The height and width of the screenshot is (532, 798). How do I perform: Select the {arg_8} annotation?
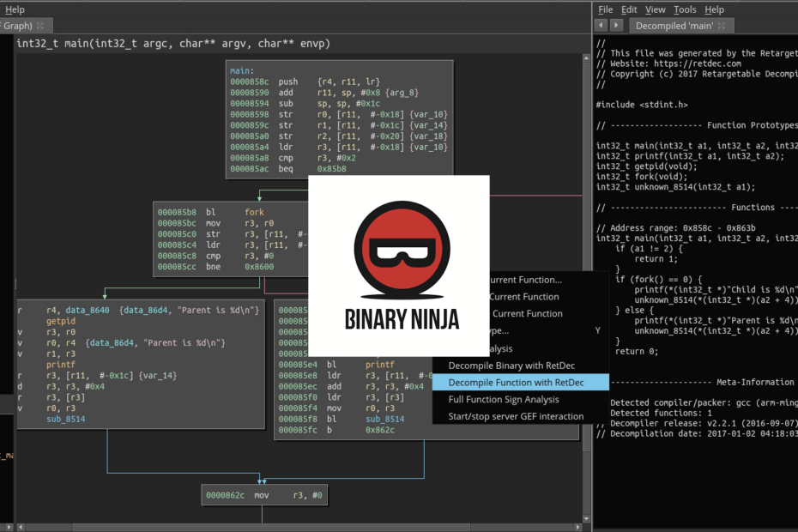click(402, 93)
